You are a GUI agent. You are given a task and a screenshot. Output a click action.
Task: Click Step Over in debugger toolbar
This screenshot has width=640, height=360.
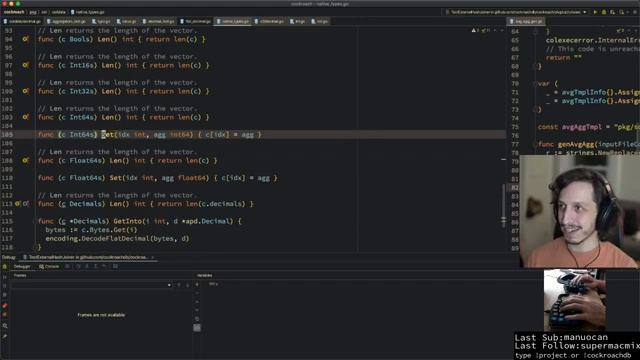tap(78, 267)
